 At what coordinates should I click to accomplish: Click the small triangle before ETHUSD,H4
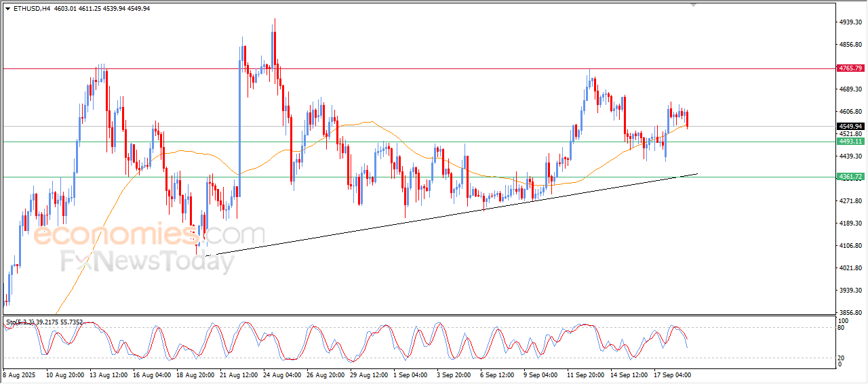[x=8, y=9]
